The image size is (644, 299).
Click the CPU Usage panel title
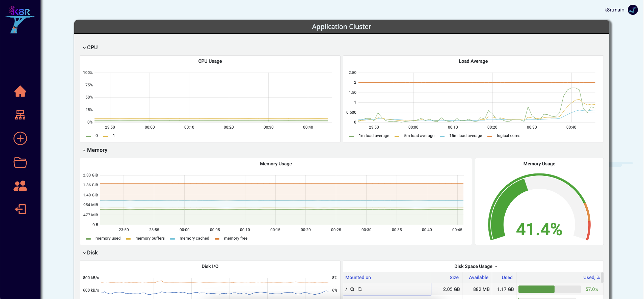(x=210, y=61)
